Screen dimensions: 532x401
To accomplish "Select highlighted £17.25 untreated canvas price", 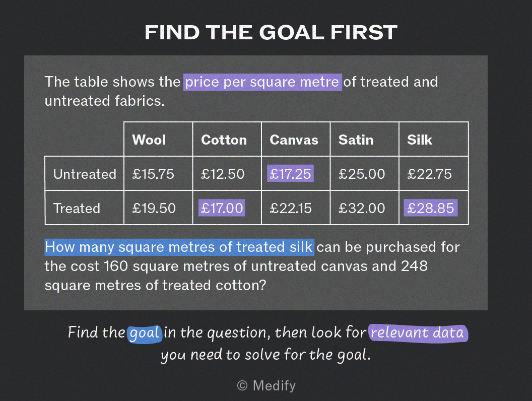I will [290, 174].
